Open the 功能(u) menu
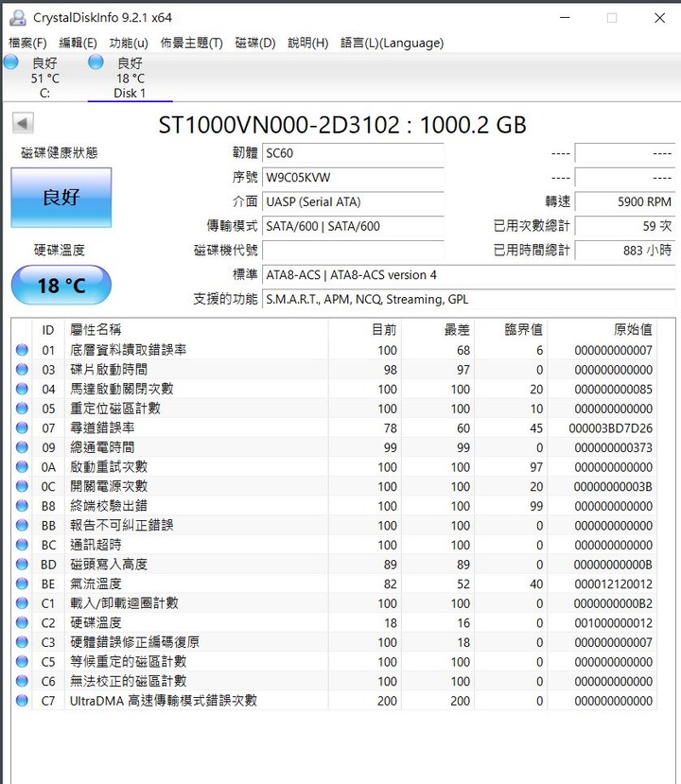 click(x=129, y=43)
